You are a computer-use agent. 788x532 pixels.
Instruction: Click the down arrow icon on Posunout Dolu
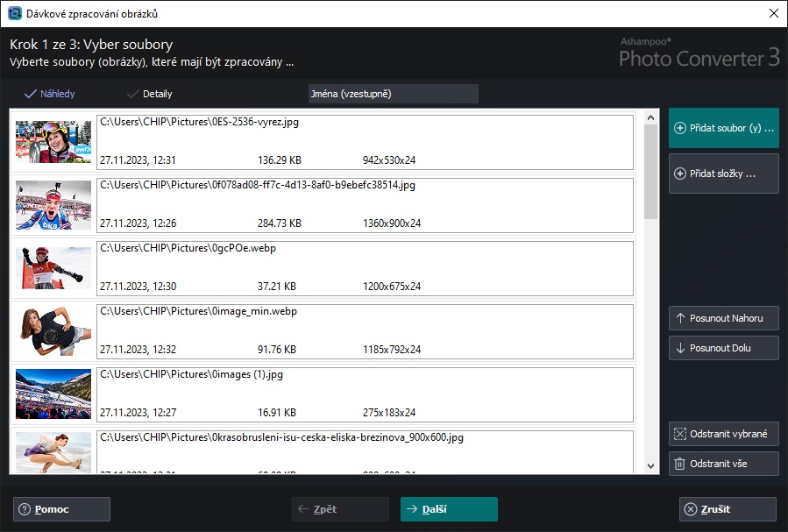click(680, 348)
